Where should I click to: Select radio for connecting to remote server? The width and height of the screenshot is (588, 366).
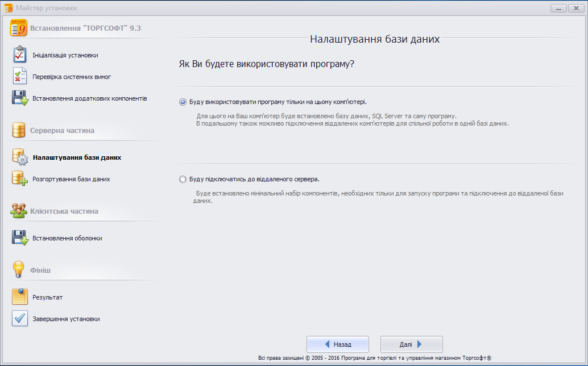(183, 179)
